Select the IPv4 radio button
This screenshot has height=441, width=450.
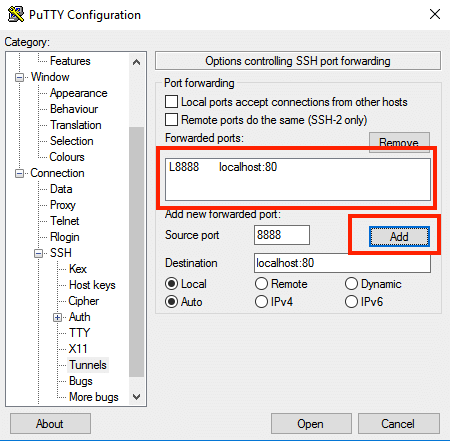point(261,302)
